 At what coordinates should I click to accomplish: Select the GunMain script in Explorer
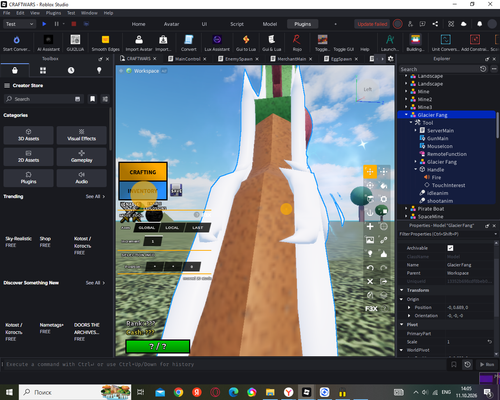click(437, 138)
